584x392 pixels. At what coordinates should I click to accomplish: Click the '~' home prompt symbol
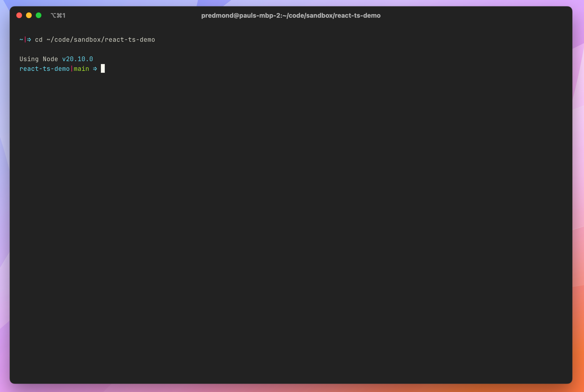tap(21, 40)
